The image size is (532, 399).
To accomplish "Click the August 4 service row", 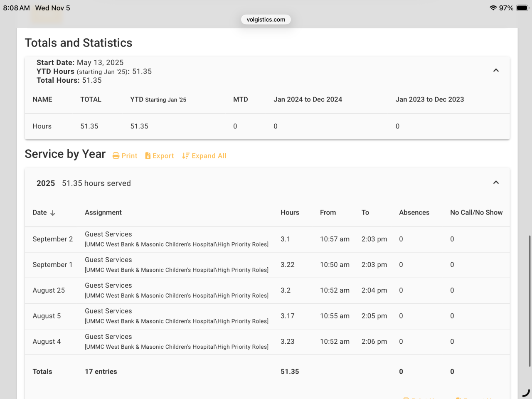I will coord(47,342).
